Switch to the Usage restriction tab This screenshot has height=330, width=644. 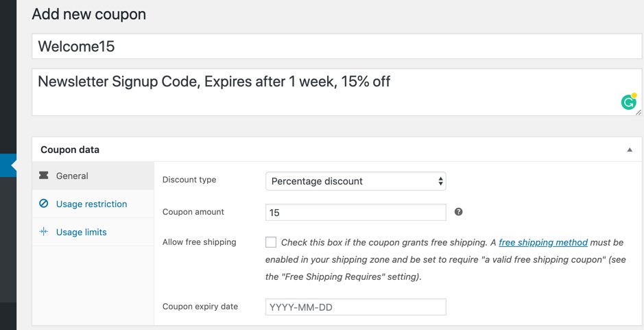[x=91, y=204]
